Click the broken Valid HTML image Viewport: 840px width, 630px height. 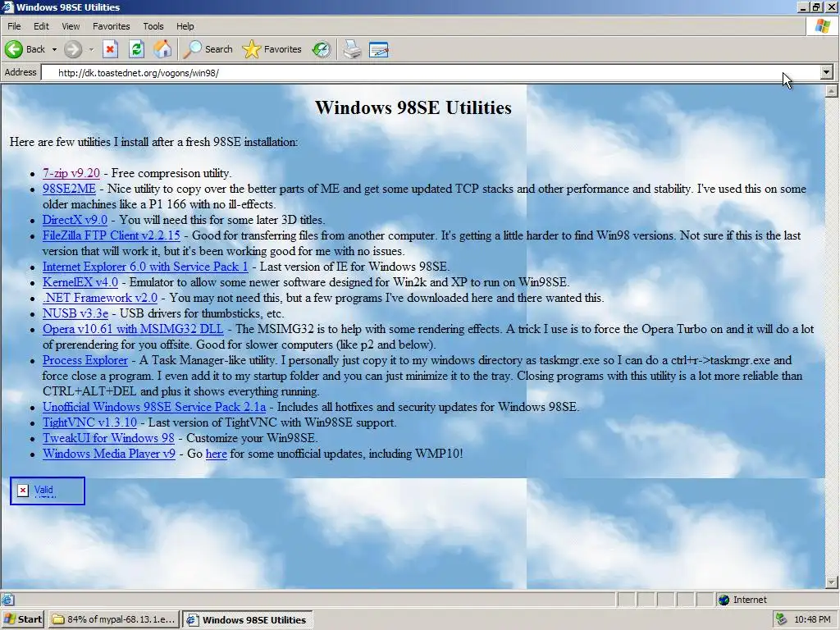[x=47, y=491]
